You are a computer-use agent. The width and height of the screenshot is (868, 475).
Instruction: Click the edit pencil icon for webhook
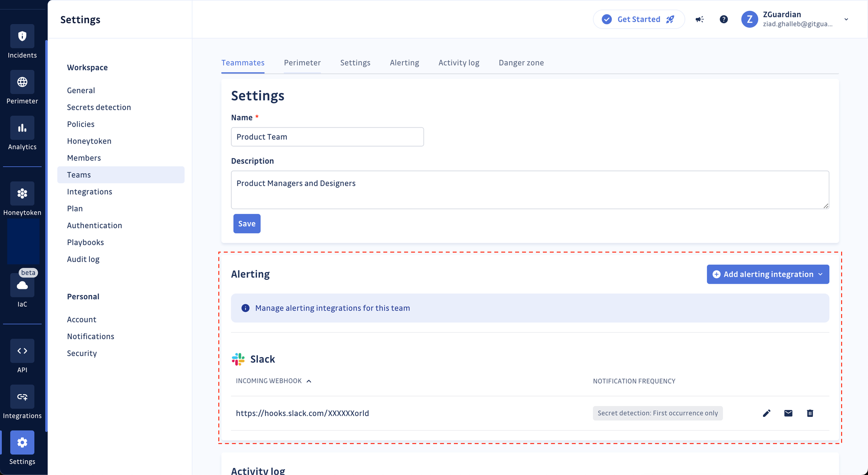(x=767, y=413)
